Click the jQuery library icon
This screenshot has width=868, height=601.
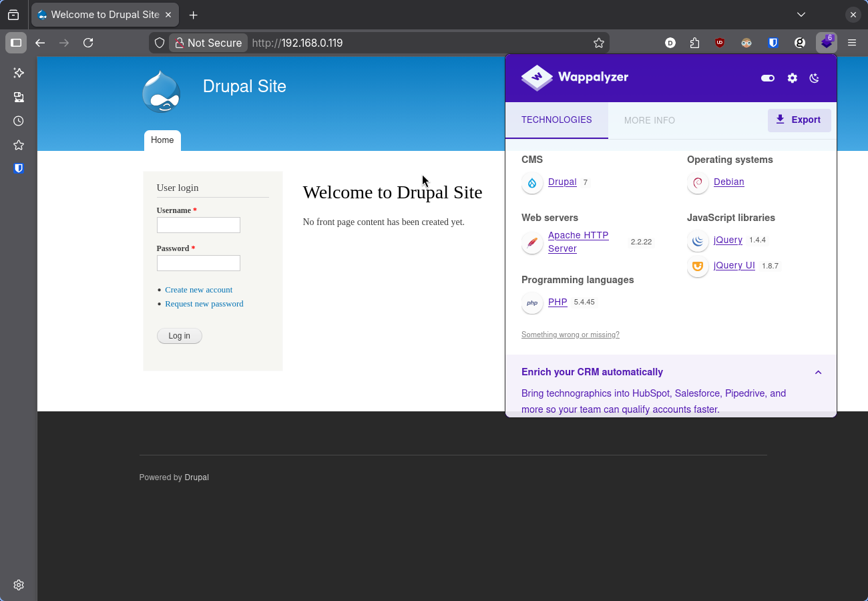(698, 240)
